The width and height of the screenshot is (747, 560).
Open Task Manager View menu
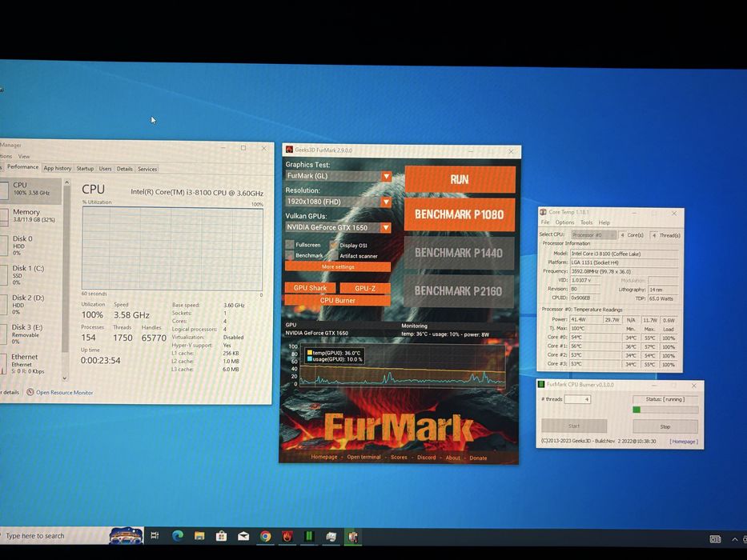24,156
